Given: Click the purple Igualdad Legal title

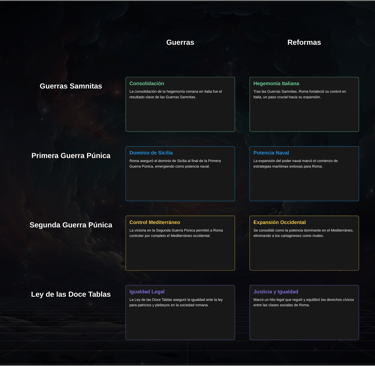Looking at the screenshot, I should tap(147, 292).
